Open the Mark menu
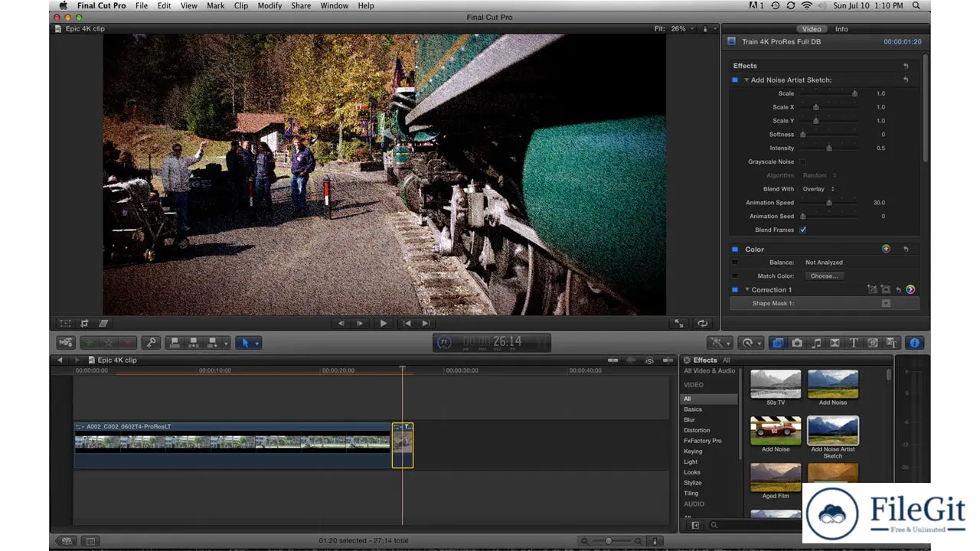980x551 pixels. coord(216,5)
